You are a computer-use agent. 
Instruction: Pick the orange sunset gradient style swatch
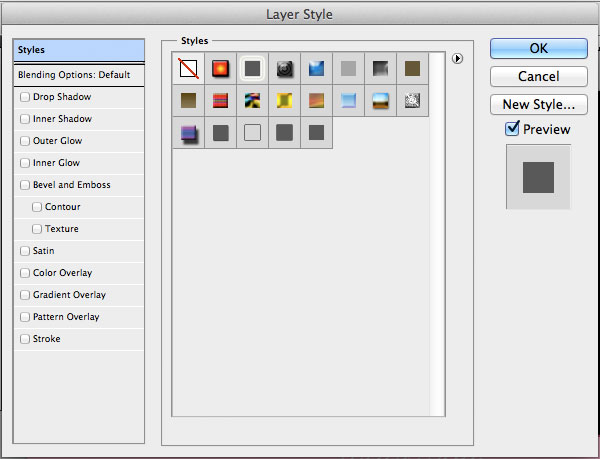(x=316, y=101)
